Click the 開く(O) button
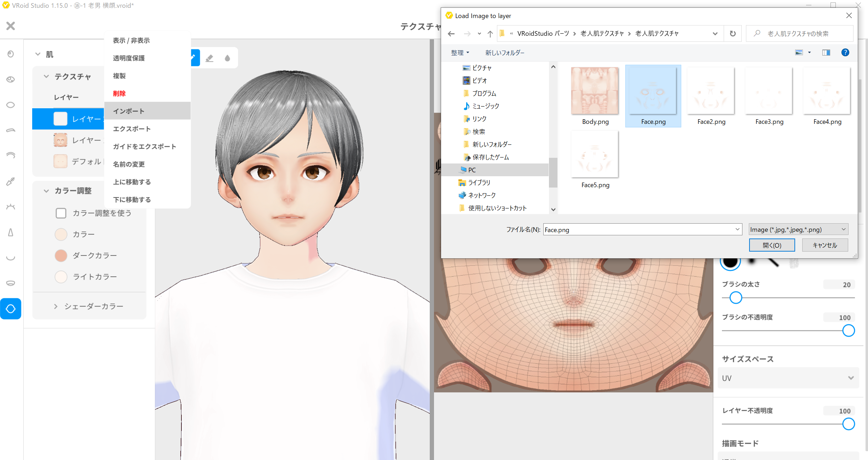The height and width of the screenshot is (460, 868). coord(772,245)
